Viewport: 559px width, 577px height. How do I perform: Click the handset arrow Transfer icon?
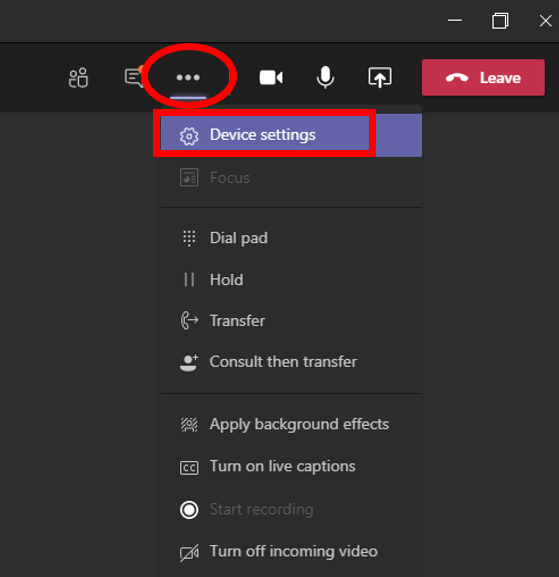coord(189,320)
